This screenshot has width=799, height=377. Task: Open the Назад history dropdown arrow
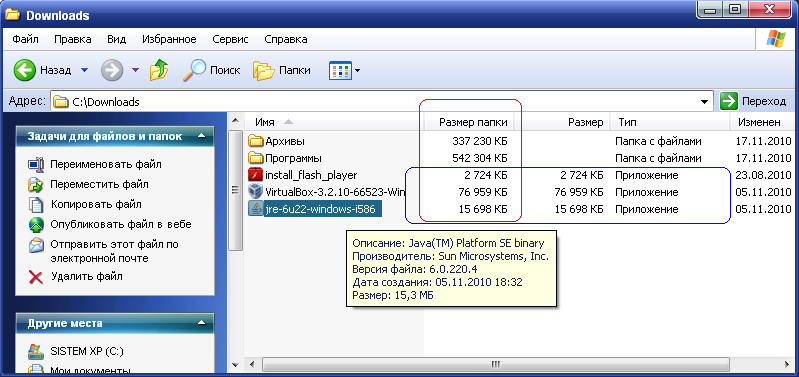click(85, 70)
